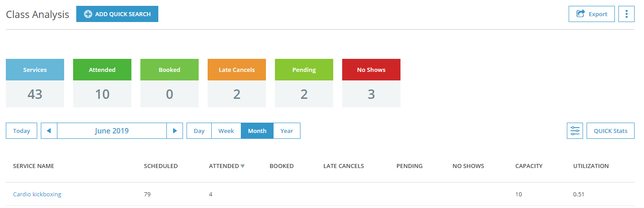Toggle Attended column sort arrow
This screenshot has width=644, height=208.
(243, 166)
